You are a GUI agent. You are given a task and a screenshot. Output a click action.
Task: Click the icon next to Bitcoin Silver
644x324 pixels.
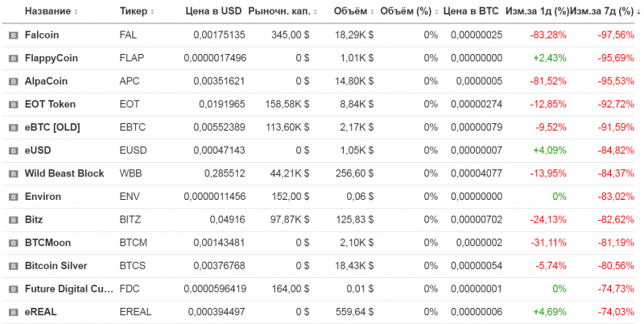pyautogui.click(x=13, y=266)
